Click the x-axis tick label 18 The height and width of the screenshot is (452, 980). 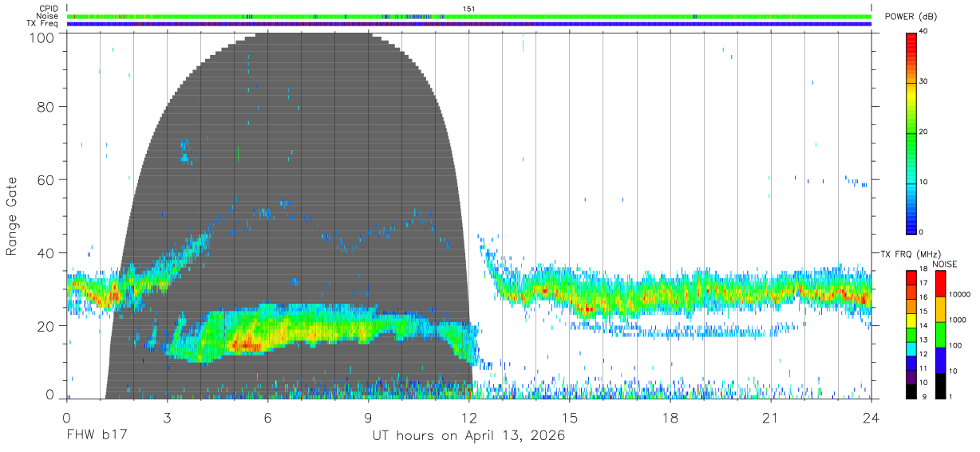(670, 418)
